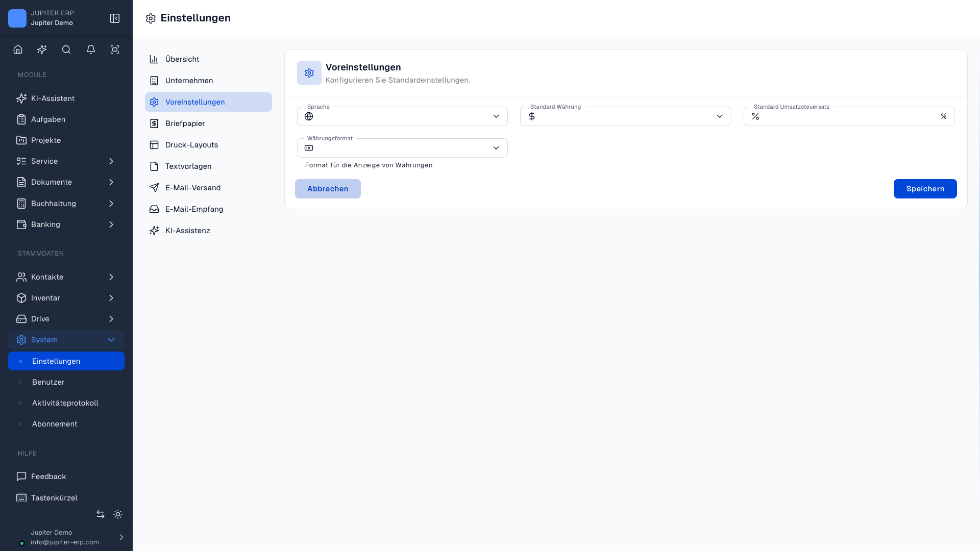Image resolution: width=980 pixels, height=551 pixels.
Task: Expand the Banking module
Action: pyautogui.click(x=66, y=224)
